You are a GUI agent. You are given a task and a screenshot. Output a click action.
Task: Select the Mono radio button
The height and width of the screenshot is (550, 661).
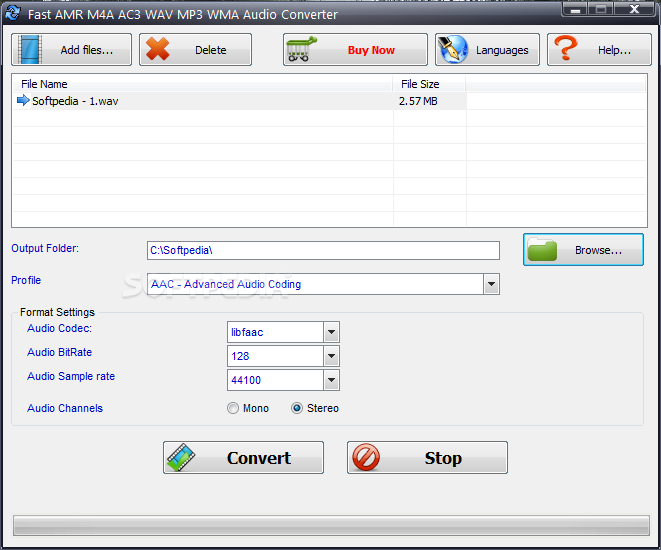(x=233, y=408)
